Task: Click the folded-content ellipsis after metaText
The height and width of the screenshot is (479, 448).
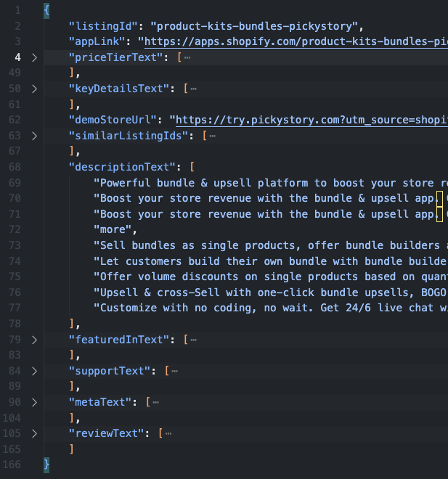Action: [156, 402]
